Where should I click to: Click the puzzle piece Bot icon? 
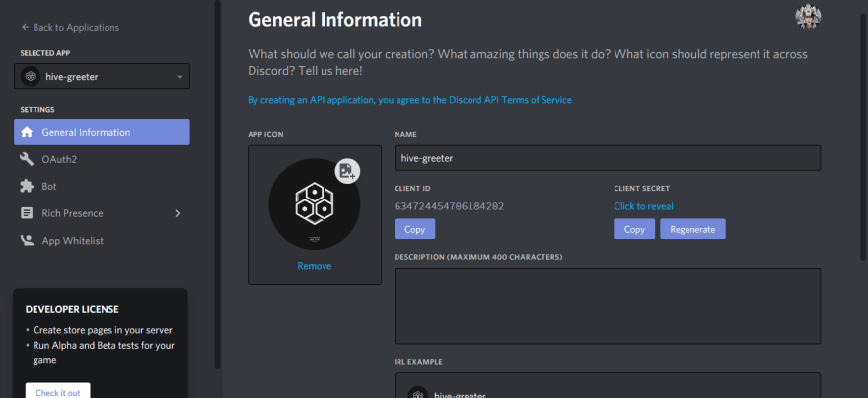(x=27, y=187)
